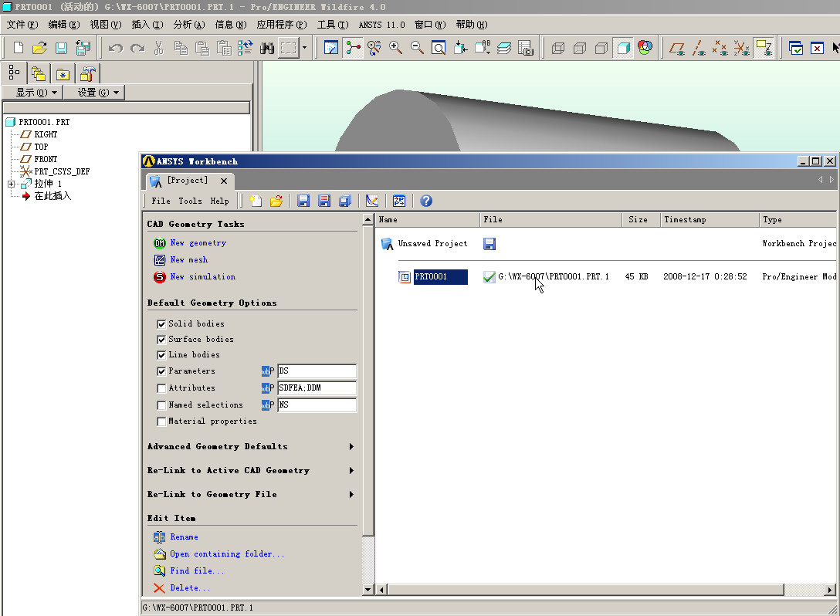Screen dimensions: 840x616
Task: Click the Delete link
Action: click(x=190, y=587)
